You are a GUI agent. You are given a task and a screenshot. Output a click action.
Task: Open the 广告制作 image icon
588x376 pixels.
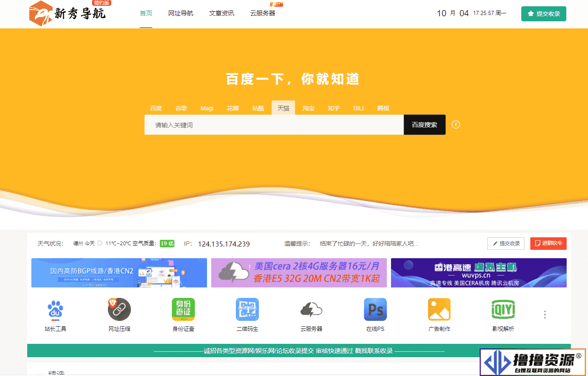click(x=439, y=310)
